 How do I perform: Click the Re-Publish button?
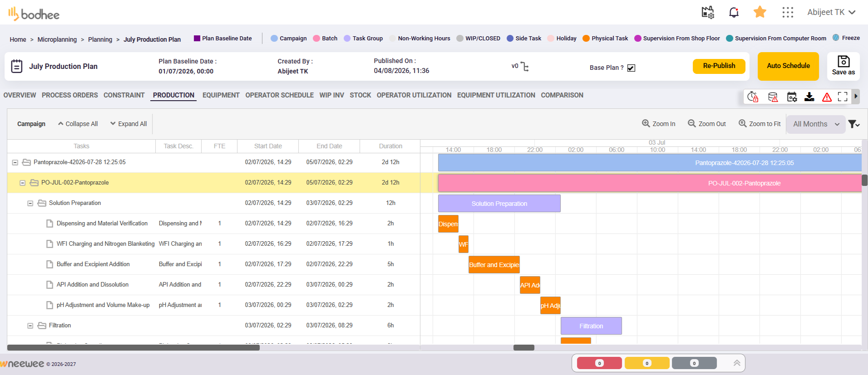pos(719,66)
